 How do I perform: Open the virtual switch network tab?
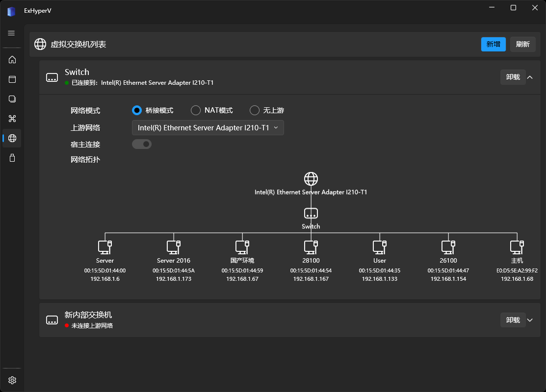(x=12, y=138)
